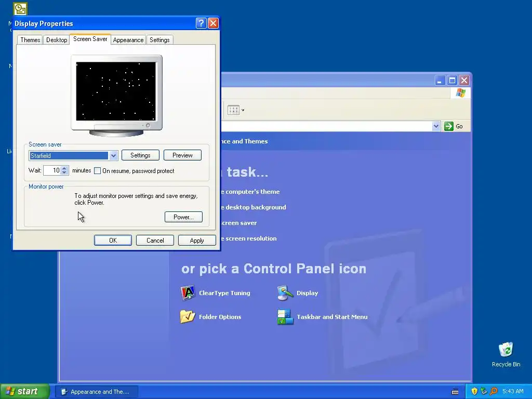Click the Starfield monitor preview thumbnail
The image size is (532, 399).
pos(116,91)
